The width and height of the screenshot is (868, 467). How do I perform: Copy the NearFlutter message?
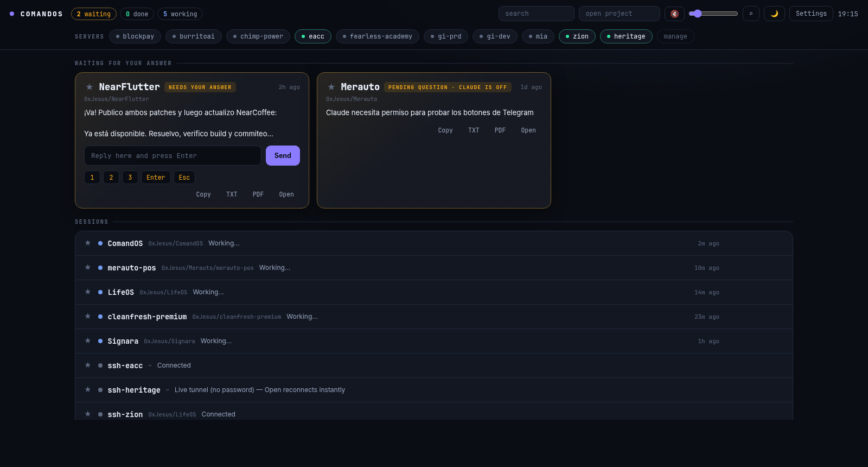(203, 194)
